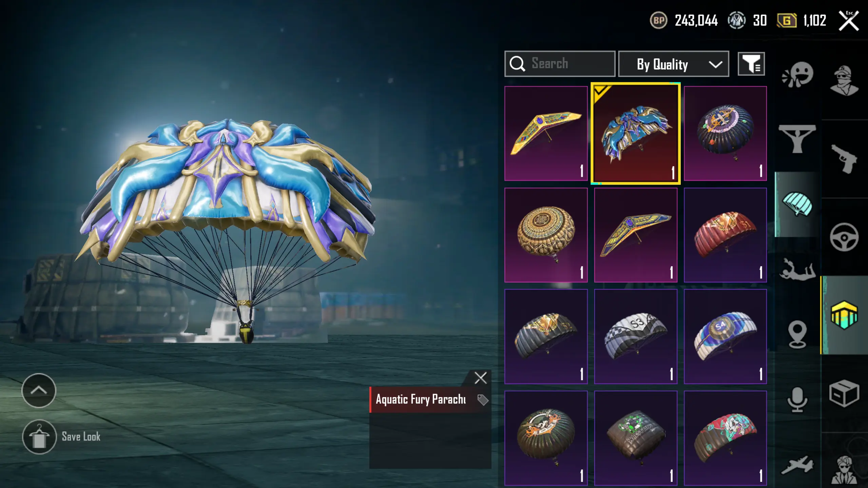Screen dimensions: 868x488
Task: Switch to the hexagon emblem tab
Action: coord(844,315)
